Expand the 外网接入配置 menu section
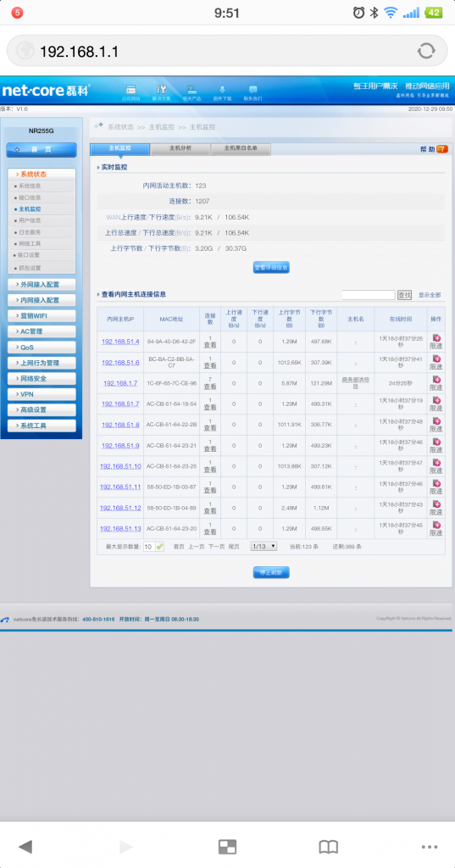The image size is (455, 868). coord(42,285)
